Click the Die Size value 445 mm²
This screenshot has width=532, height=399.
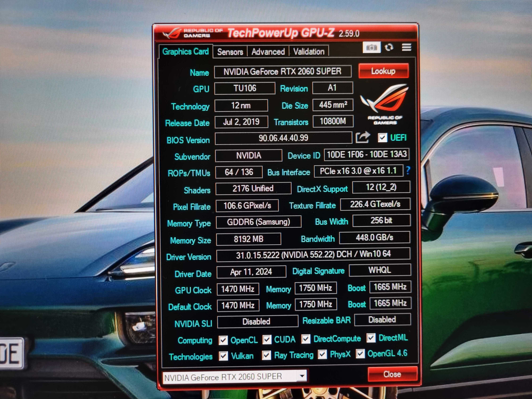(x=333, y=105)
